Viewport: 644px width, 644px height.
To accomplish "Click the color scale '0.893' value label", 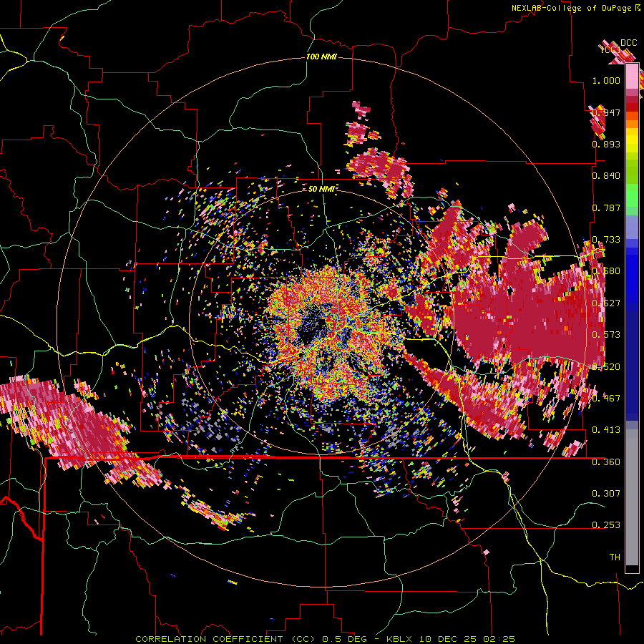I will click(606, 144).
